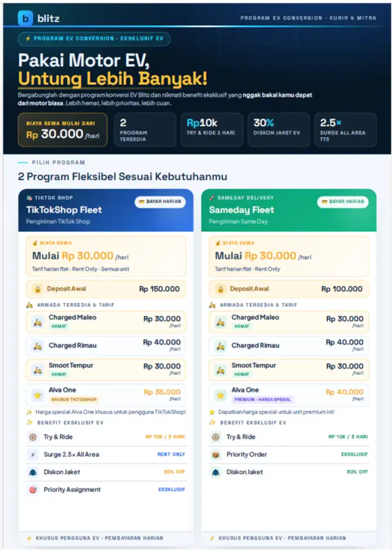Click the Khusus TikTokShop tag under Alva One
This screenshot has height=550, width=392.
(74, 399)
